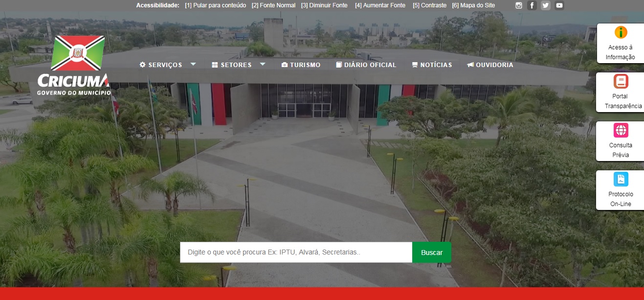The height and width of the screenshot is (300, 644).
Task: Click Pular para conteúdo accessibility link
Action: pos(216,5)
